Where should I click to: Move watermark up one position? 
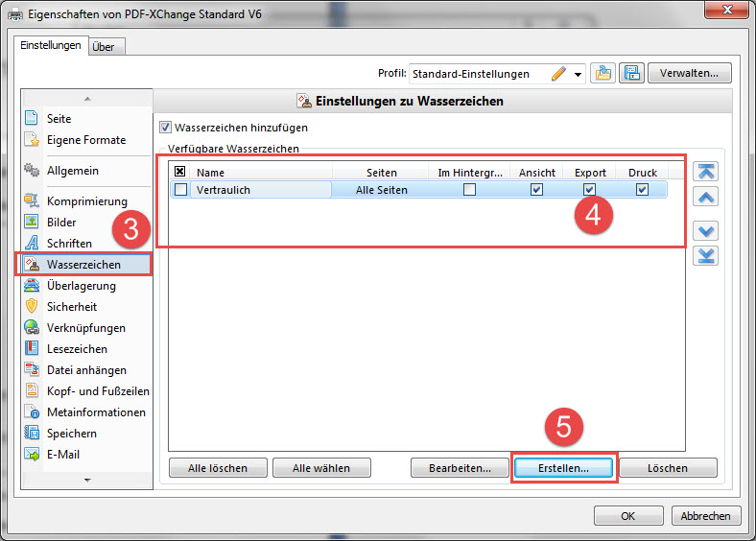coord(705,197)
